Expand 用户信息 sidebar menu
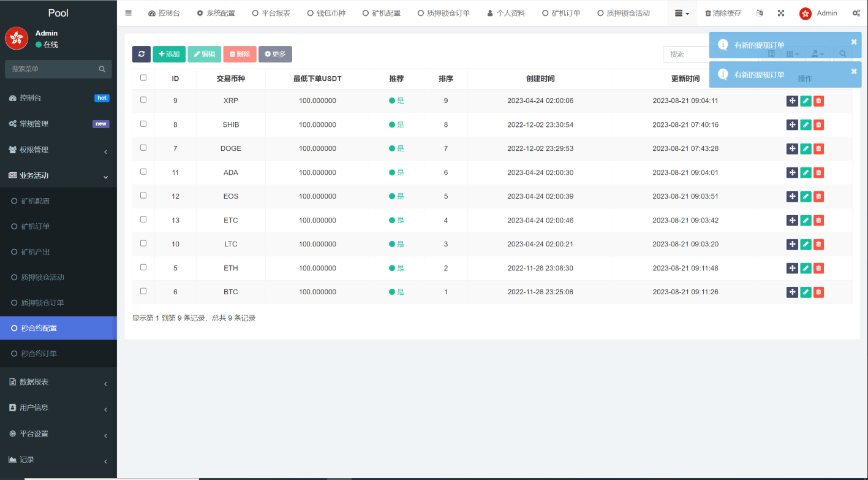This screenshot has height=480, width=868. click(58, 408)
